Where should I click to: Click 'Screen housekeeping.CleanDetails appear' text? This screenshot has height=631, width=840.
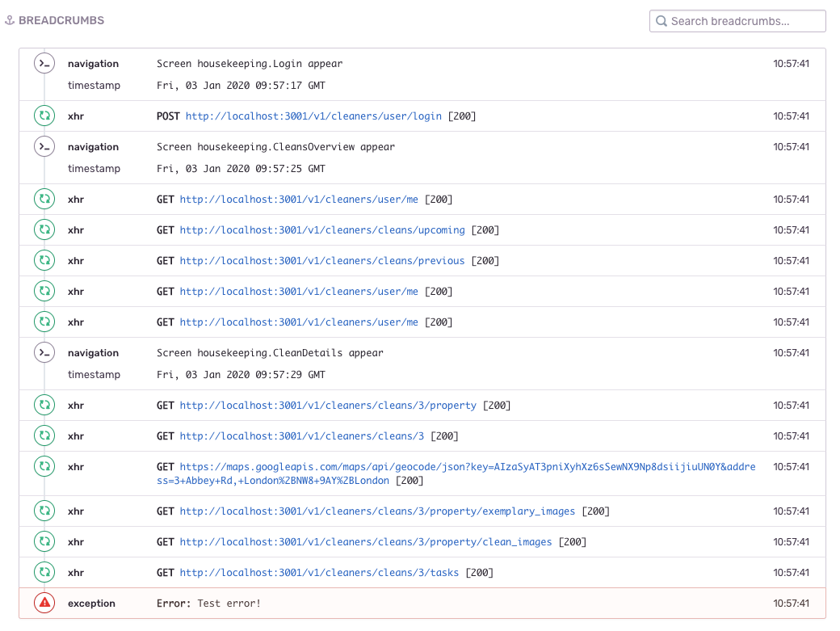(270, 353)
